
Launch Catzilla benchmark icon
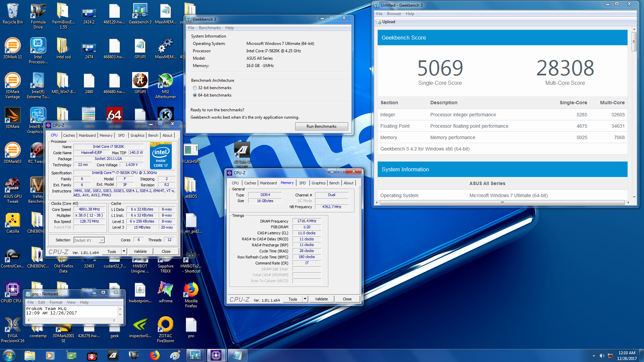[12, 223]
